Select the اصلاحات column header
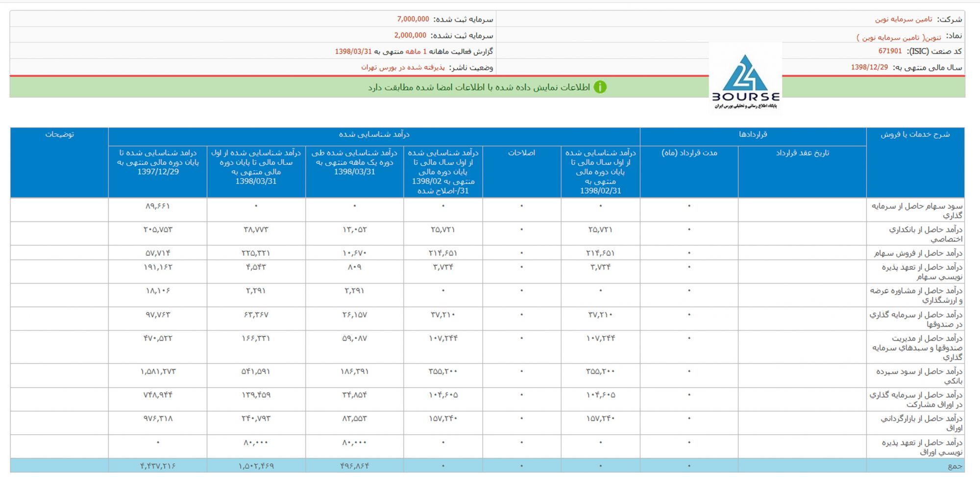The height and width of the screenshot is (477, 980). point(521,153)
